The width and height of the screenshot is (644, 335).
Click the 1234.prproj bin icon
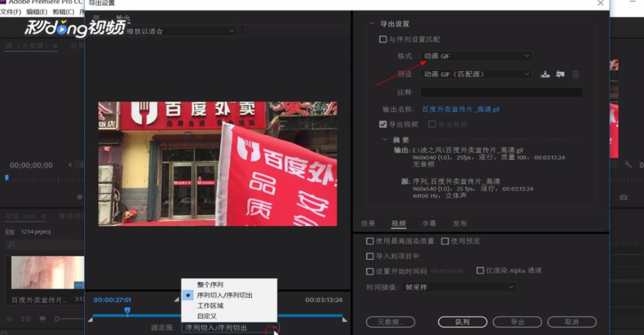click(x=10, y=232)
